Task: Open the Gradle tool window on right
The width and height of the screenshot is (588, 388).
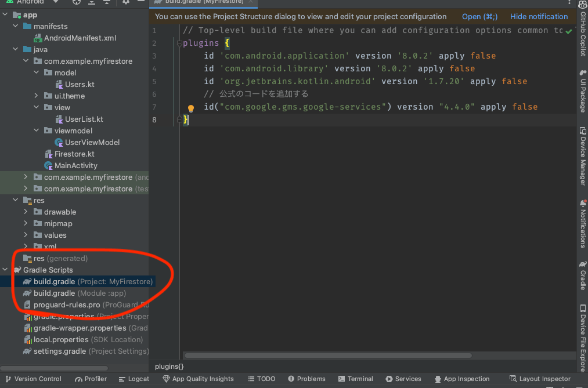Action: [x=583, y=275]
